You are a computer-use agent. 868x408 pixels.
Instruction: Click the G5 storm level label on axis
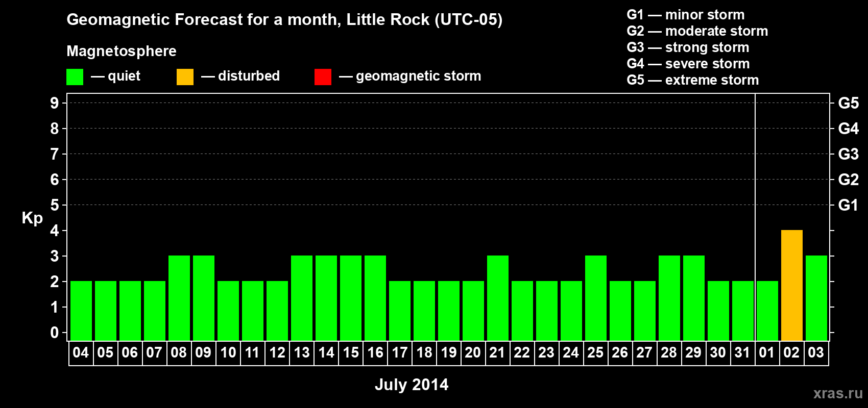(x=848, y=103)
